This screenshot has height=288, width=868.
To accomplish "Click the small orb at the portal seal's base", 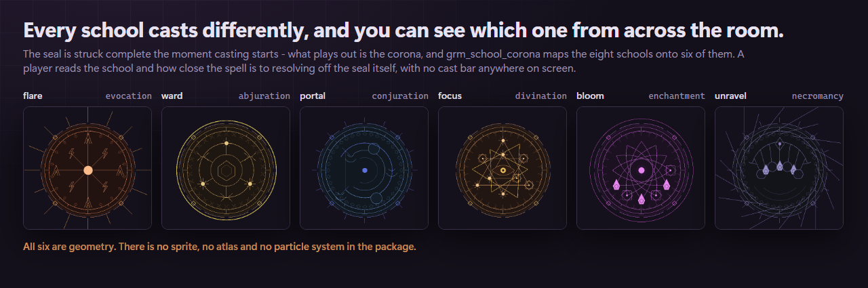I will coord(376,198).
